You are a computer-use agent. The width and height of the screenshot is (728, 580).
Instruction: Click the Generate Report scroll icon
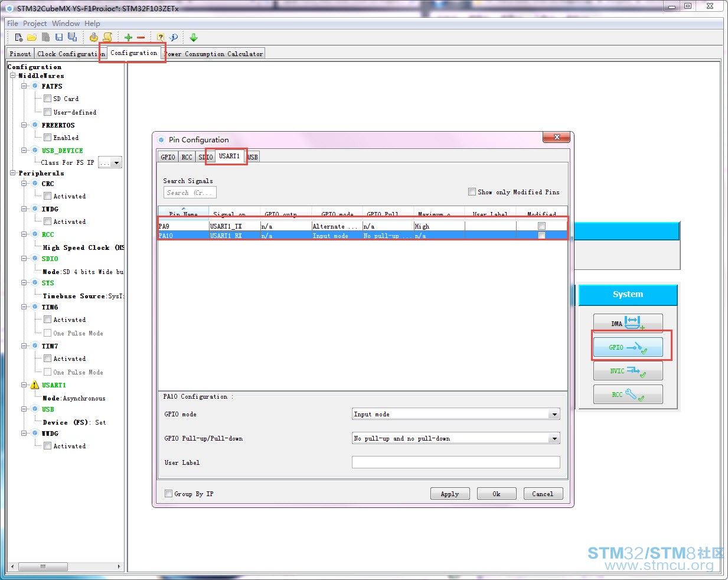click(x=107, y=37)
